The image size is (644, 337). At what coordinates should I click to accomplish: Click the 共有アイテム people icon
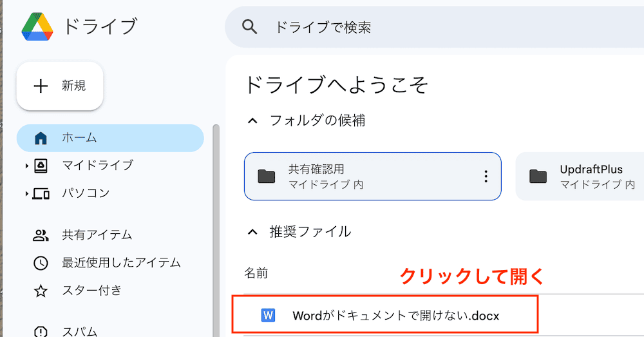click(41, 235)
